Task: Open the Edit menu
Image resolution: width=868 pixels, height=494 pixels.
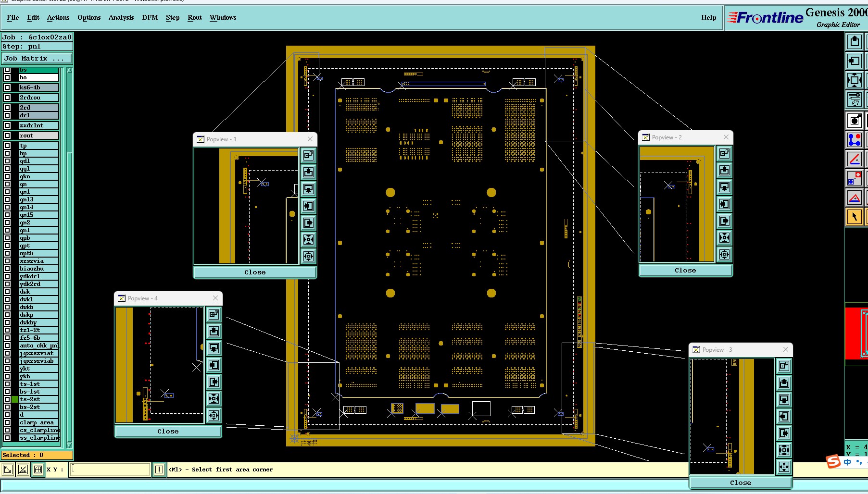Action: tap(33, 17)
